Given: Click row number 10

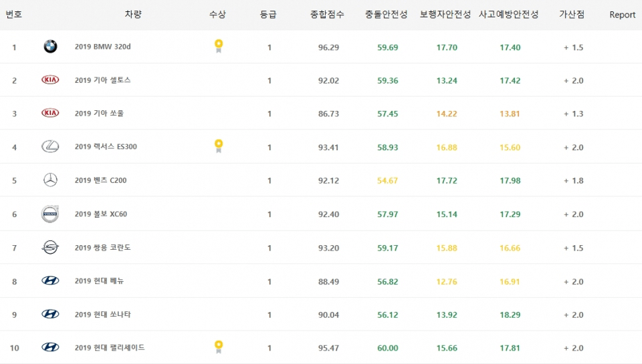Looking at the screenshot, I should (x=14, y=348).
